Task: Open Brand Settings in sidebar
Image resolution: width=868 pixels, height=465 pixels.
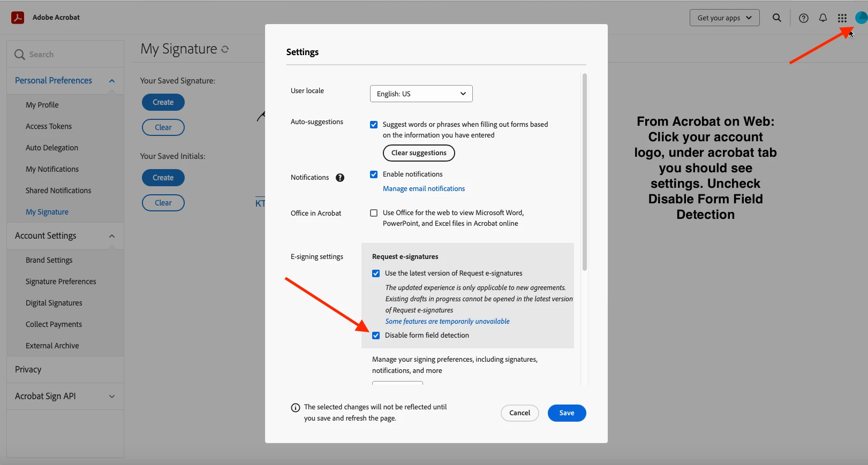Action: pos(49,260)
